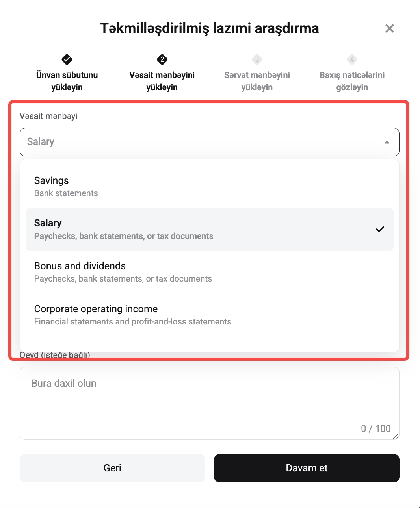Click the textarea resize handle

(x=396, y=436)
